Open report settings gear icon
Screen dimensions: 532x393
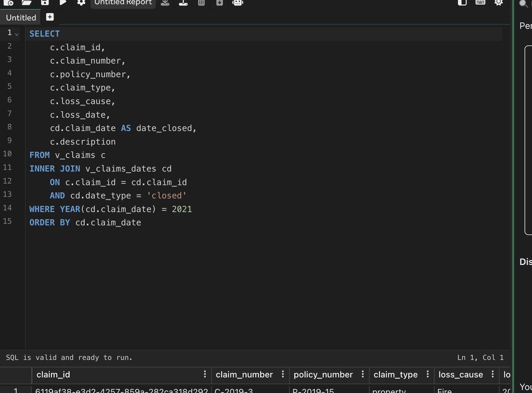[81, 3]
